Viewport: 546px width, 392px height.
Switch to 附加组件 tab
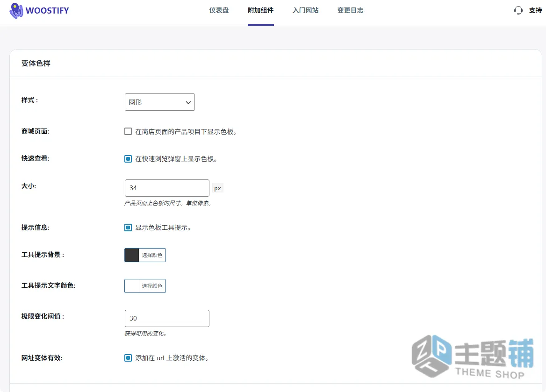point(260,10)
